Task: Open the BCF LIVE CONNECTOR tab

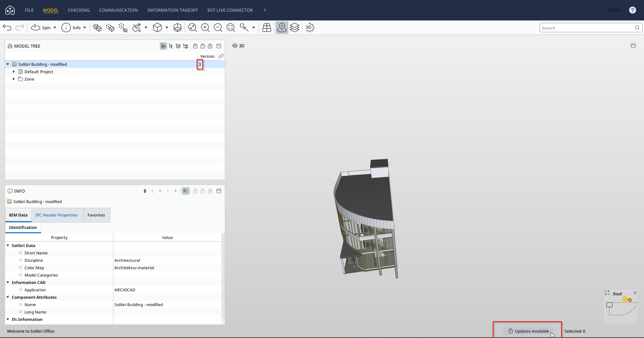Action: tap(230, 10)
